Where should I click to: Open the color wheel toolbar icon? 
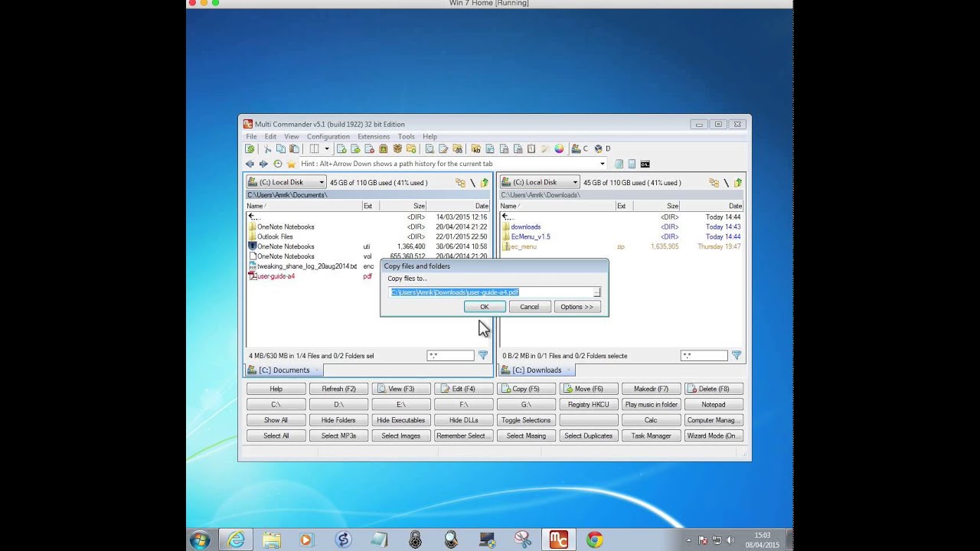(559, 148)
